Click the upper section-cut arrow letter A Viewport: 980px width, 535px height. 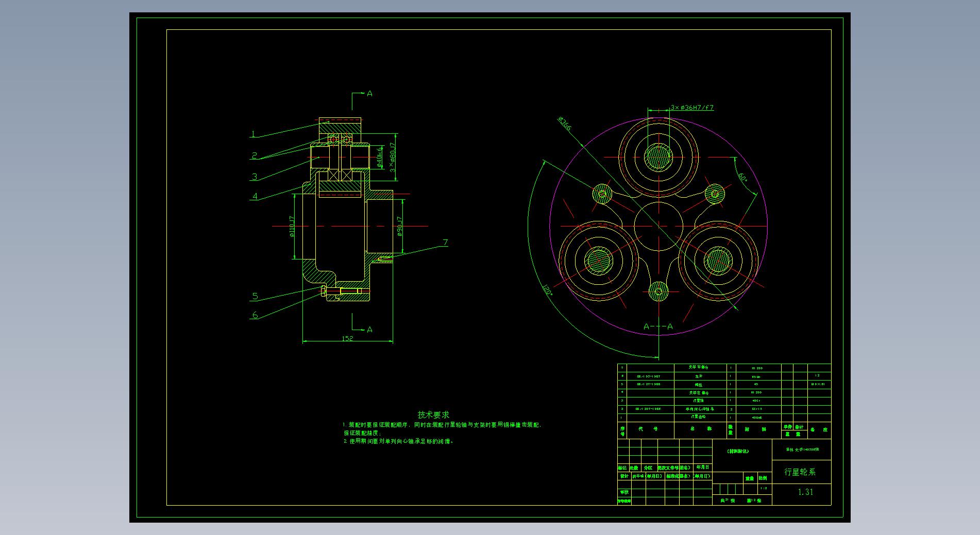click(369, 94)
